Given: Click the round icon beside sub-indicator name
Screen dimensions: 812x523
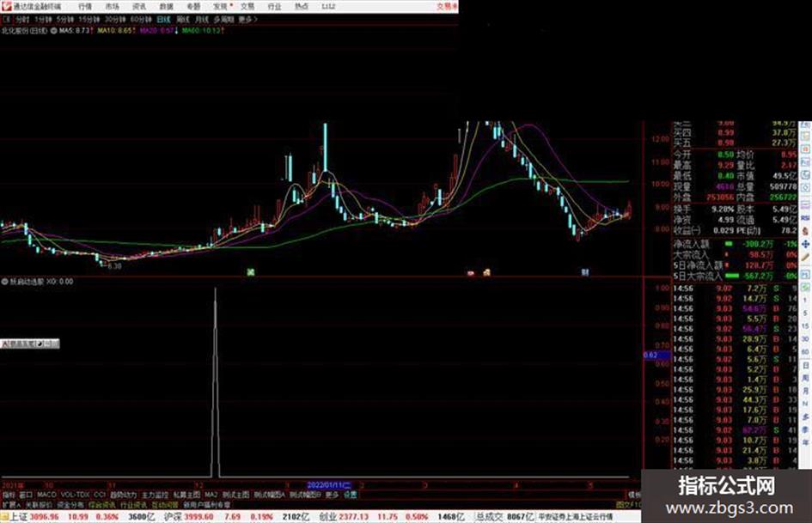Looking at the screenshot, I should click(4, 282).
